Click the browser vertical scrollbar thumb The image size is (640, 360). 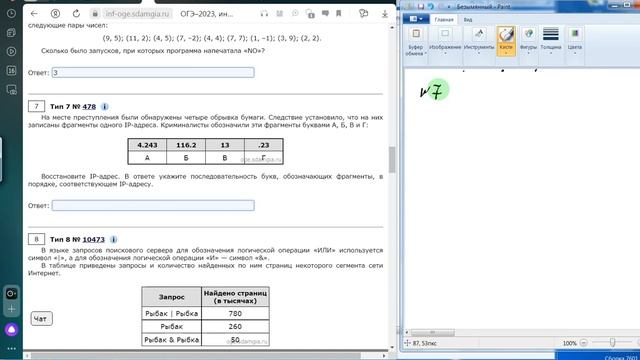click(392, 160)
